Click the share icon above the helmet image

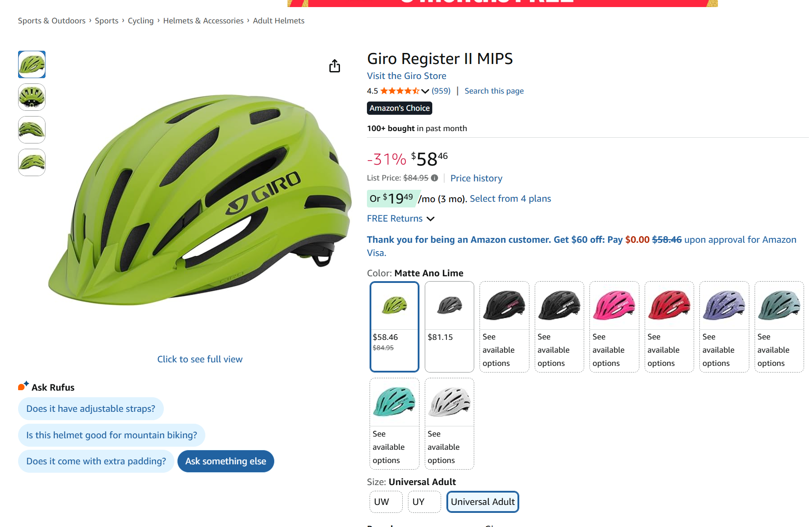click(335, 66)
